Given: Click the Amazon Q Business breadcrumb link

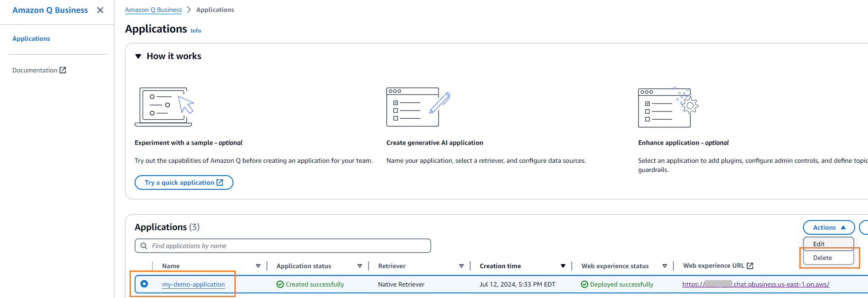Looking at the screenshot, I should pos(153,10).
